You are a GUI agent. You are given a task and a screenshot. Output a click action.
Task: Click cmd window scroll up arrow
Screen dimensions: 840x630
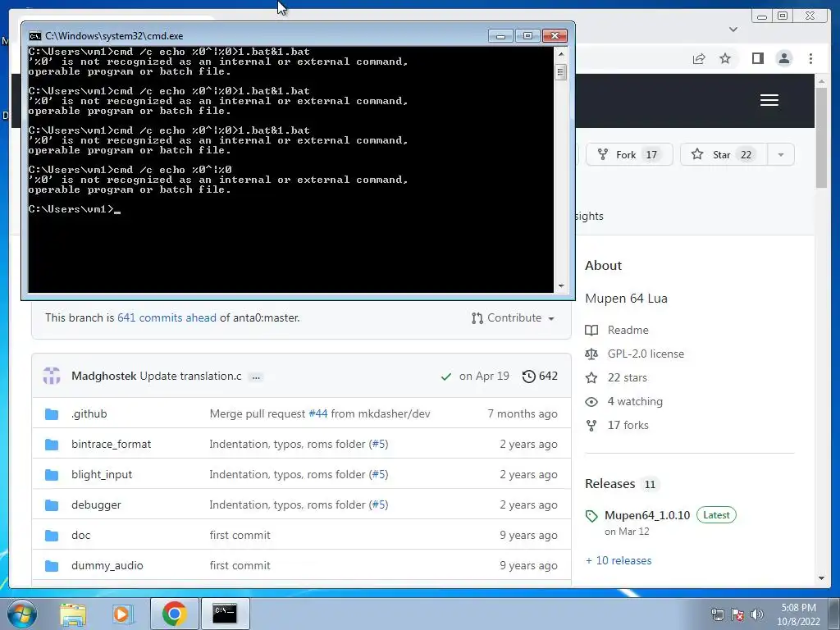pyautogui.click(x=561, y=53)
